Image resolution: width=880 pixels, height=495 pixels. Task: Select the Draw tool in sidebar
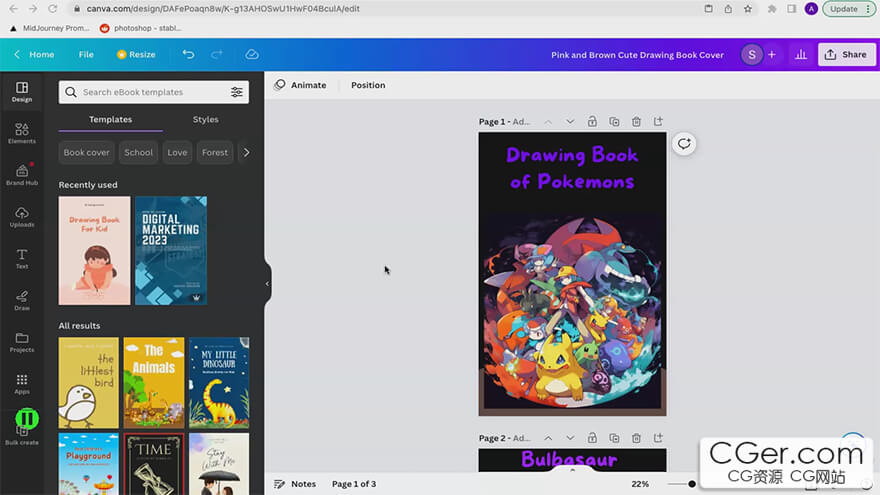22,300
